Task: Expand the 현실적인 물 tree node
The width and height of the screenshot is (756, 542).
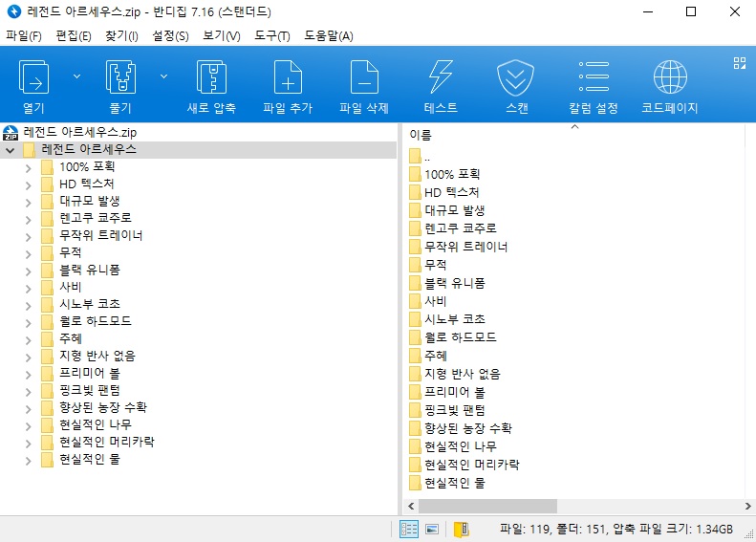Action: 28,461
